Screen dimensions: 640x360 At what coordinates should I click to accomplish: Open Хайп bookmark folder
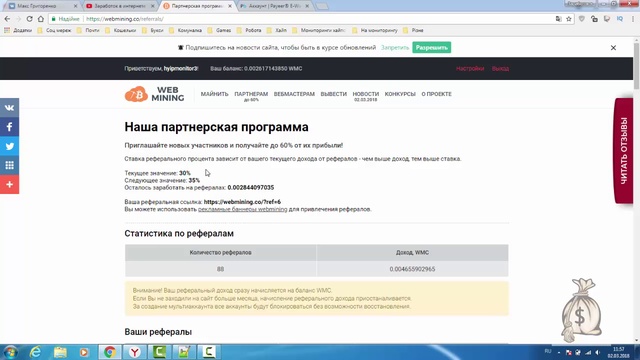277,30
